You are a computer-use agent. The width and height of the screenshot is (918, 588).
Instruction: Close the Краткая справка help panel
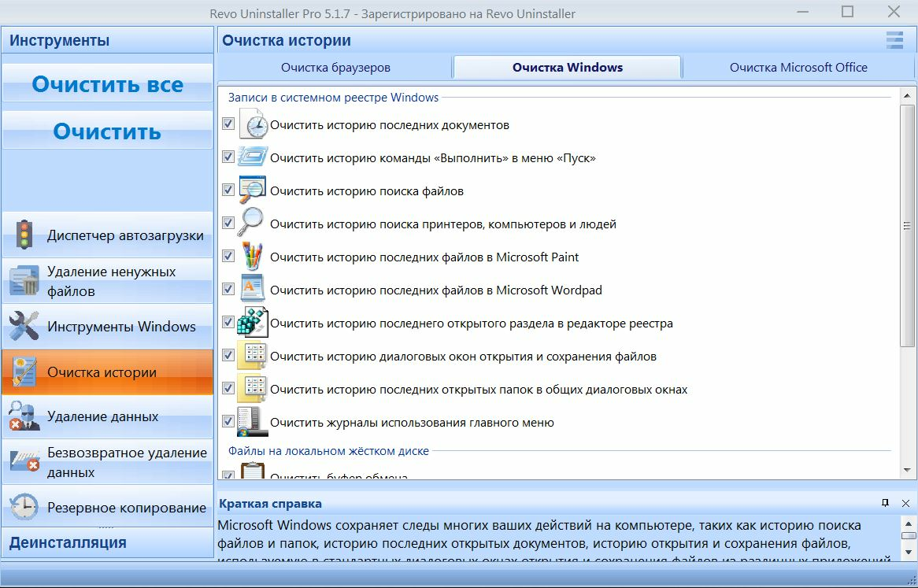[905, 503]
